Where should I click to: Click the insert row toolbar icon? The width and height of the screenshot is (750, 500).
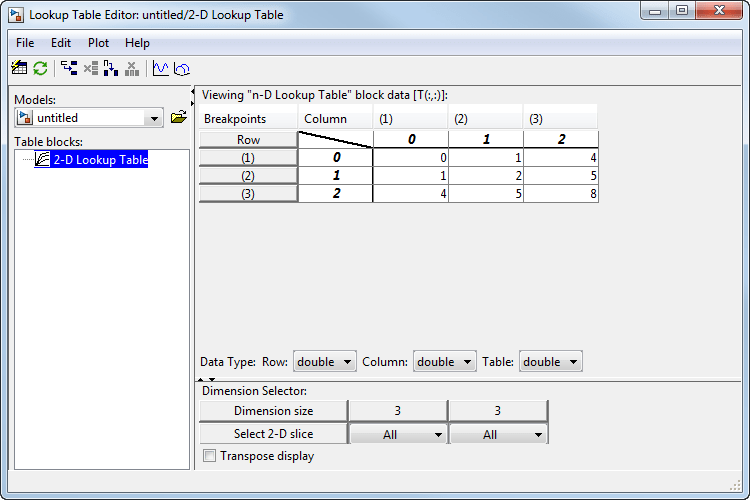(69, 68)
